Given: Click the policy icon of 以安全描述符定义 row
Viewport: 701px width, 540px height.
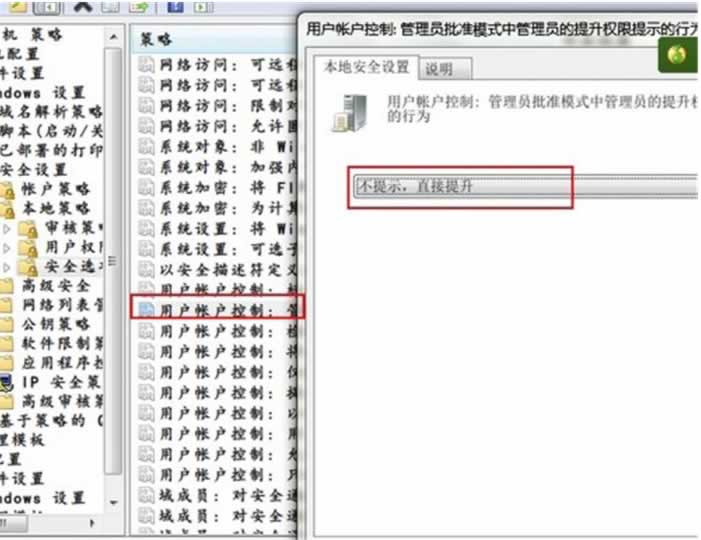Looking at the screenshot, I should point(146,270).
